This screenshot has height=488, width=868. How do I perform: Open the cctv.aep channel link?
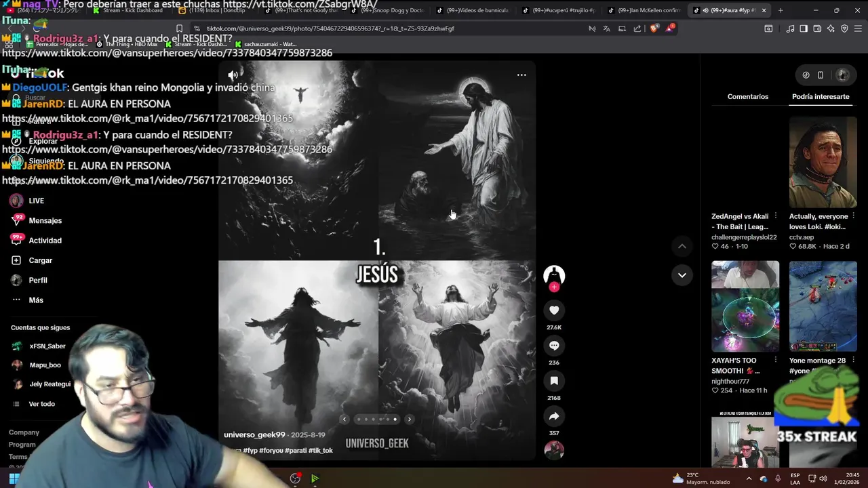point(802,237)
